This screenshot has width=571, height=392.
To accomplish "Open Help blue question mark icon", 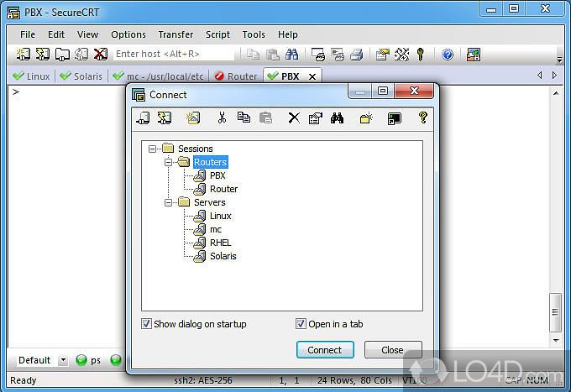I will pyautogui.click(x=448, y=55).
